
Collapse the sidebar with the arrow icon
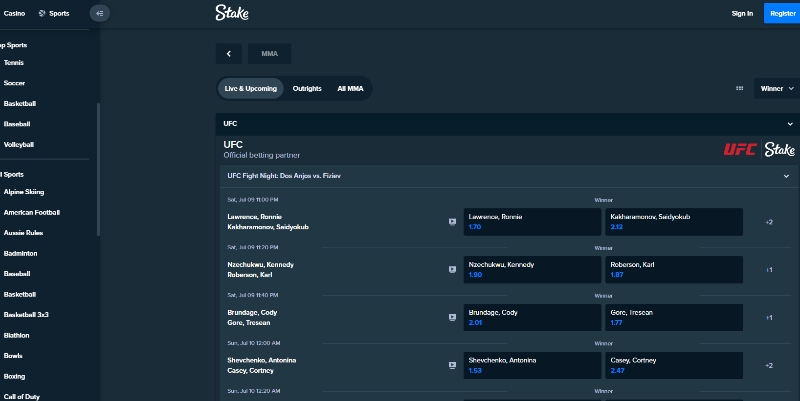coord(99,13)
